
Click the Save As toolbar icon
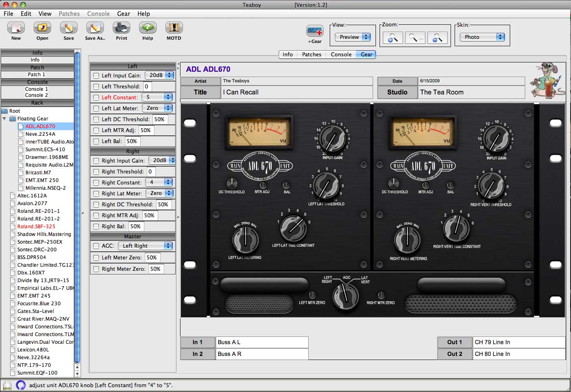pos(95,28)
